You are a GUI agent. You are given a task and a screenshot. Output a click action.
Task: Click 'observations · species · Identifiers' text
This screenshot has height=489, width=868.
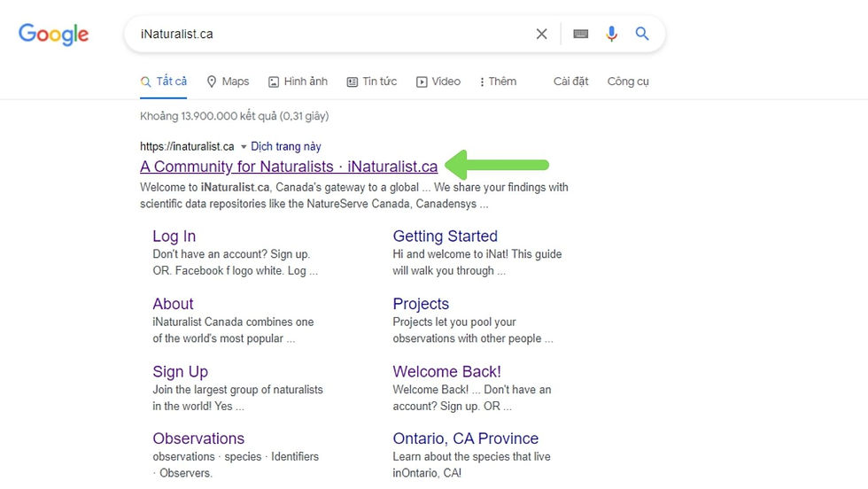(x=236, y=457)
